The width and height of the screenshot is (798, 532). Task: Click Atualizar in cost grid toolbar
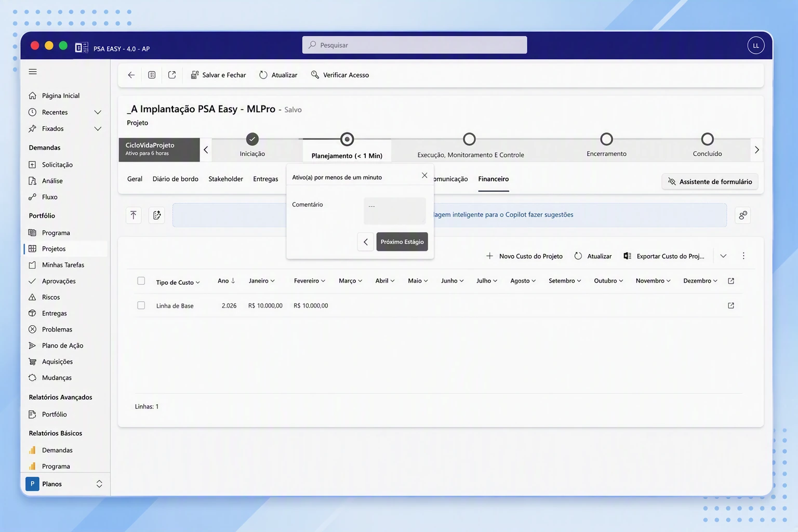(593, 256)
